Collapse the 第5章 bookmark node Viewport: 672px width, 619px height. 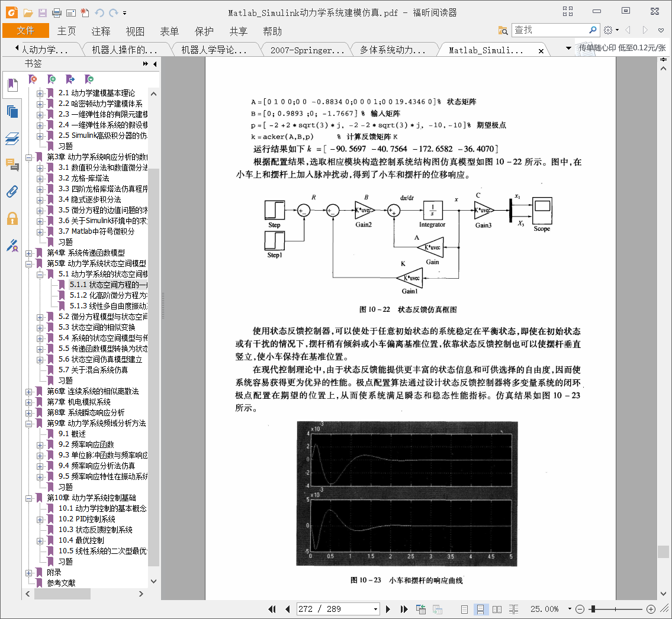(x=28, y=264)
